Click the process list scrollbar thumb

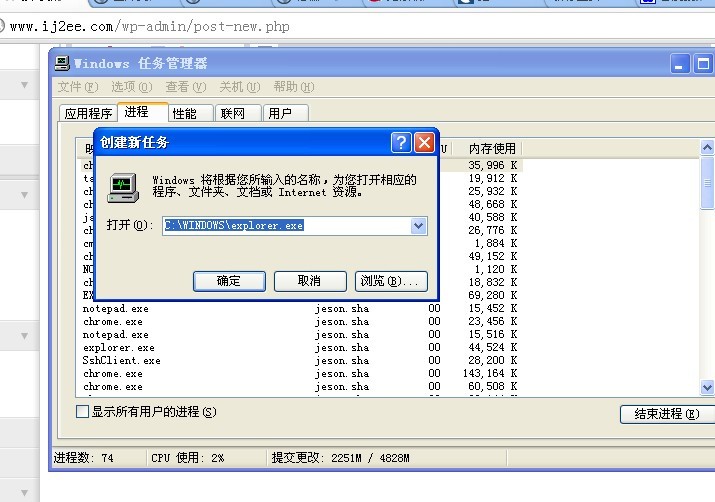point(707,183)
